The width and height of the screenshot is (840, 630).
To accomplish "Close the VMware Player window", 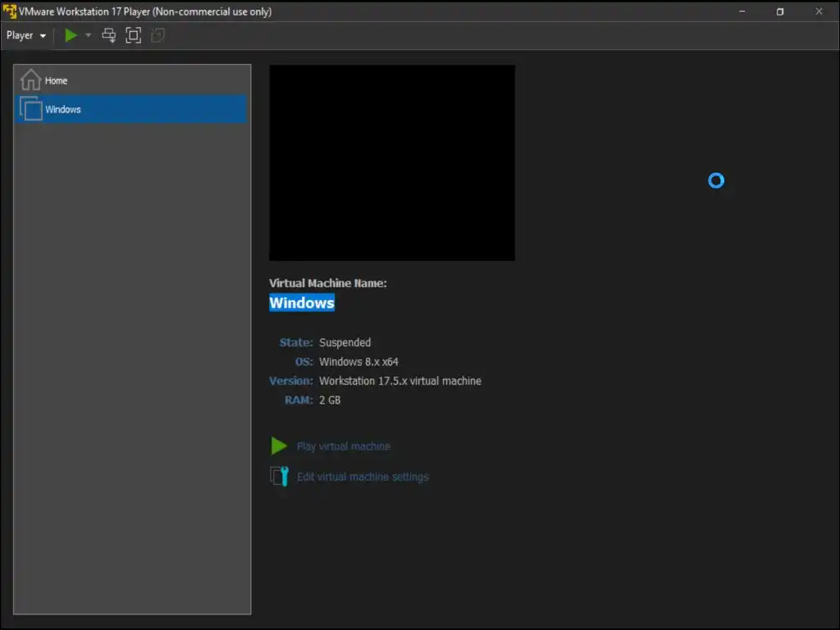I will click(x=819, y=11).
